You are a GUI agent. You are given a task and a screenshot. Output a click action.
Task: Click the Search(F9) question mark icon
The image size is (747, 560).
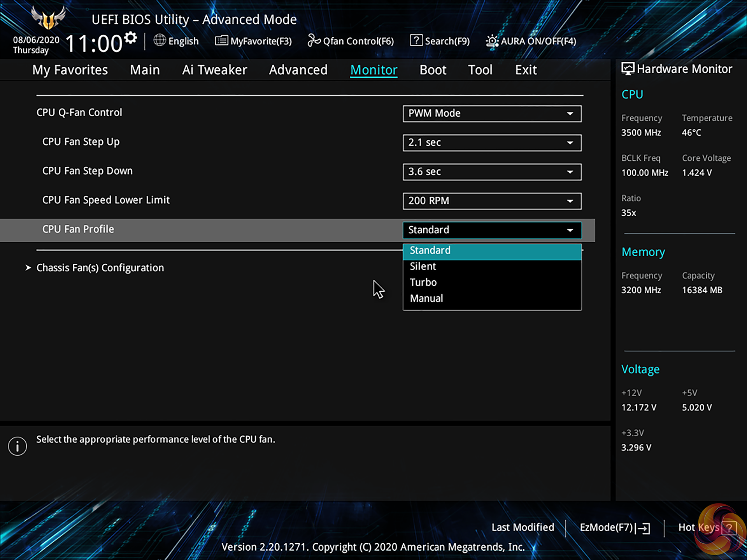(x=416, y=40)
